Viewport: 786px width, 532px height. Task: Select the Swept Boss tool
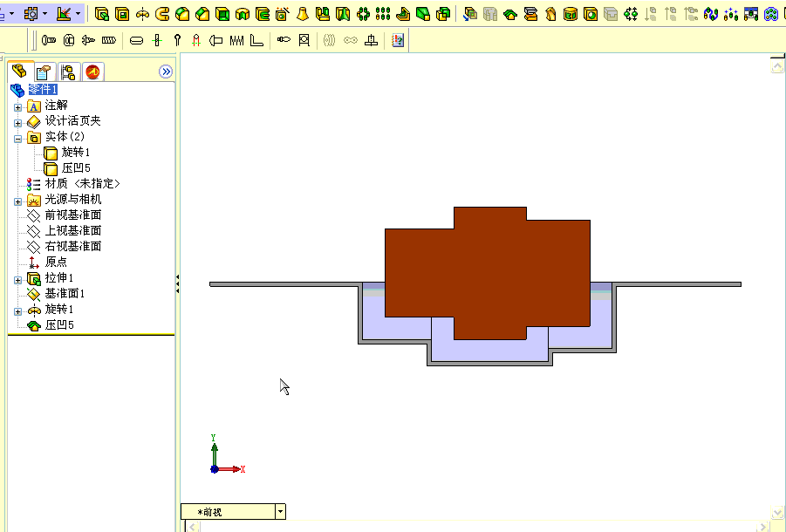click(162, 14)
